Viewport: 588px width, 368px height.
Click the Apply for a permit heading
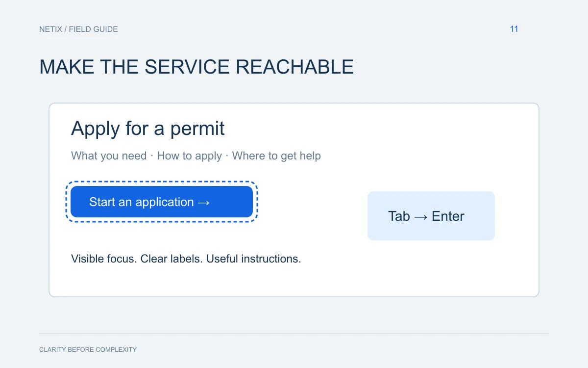(x=148, y=129)
